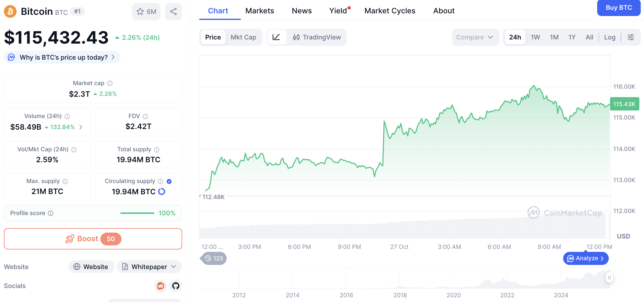Open the Market Cycles tab
Viewport: 644px width, 302px height.
tap(390, 11)
